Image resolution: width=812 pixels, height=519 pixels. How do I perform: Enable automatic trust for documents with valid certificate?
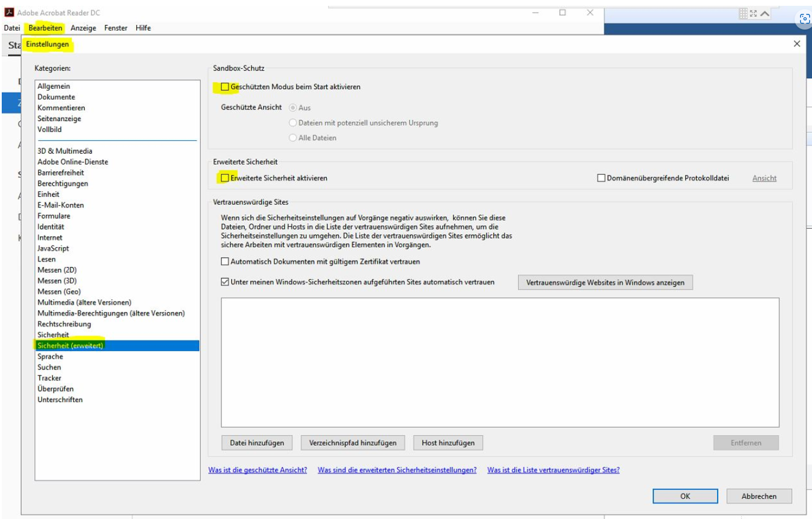[225, 262]
